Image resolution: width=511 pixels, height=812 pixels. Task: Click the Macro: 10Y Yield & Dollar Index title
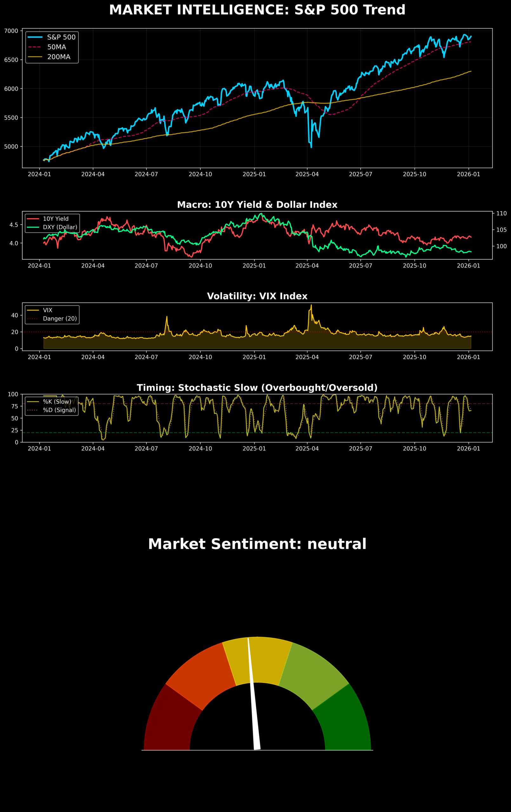[x=257, y=205]
